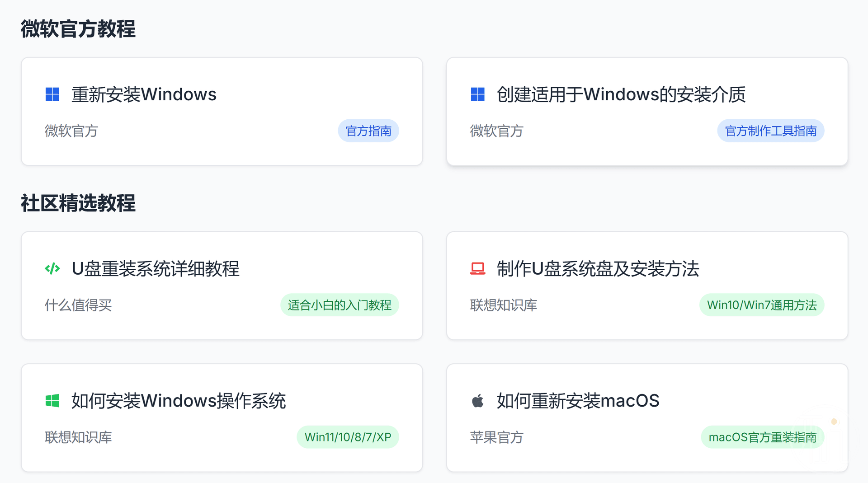This screenshot has height=483, width=868.
Task: Click the 官方指南 tag
Action: coord(368,131)
